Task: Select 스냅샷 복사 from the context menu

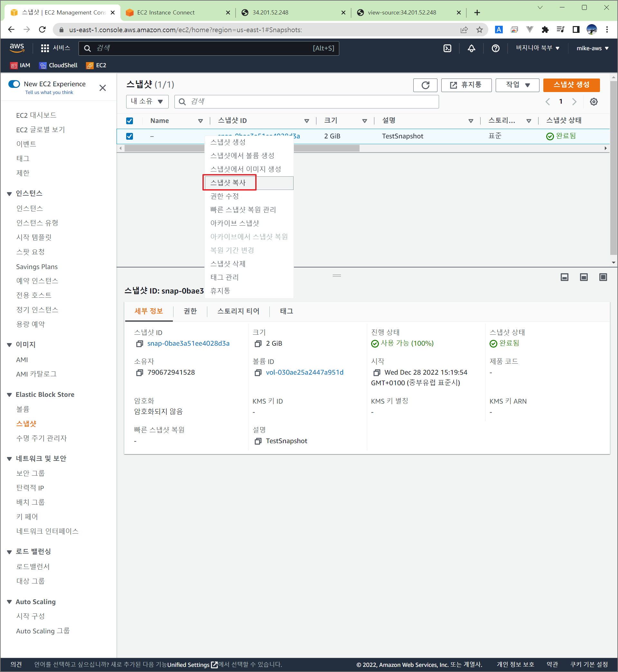Action: pyautogui.click(x=229, y=182)
